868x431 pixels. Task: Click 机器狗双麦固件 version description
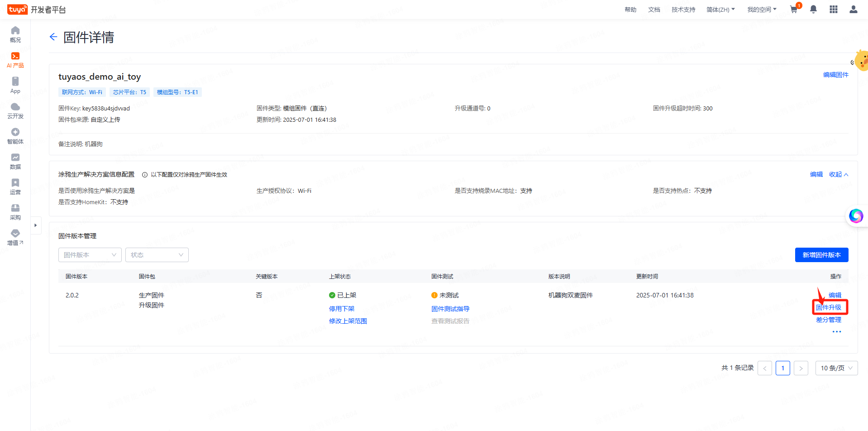click(x=571, y=295)
